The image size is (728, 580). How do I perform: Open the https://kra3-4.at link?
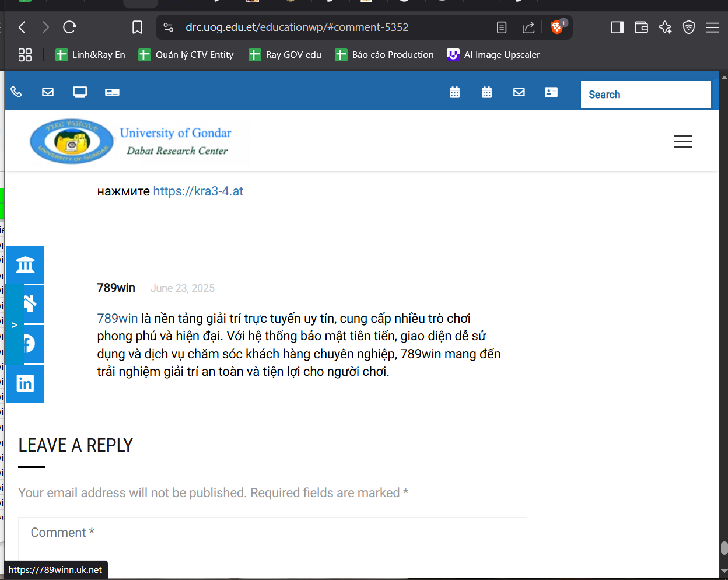pyautogui.click(x=198, y=191)
